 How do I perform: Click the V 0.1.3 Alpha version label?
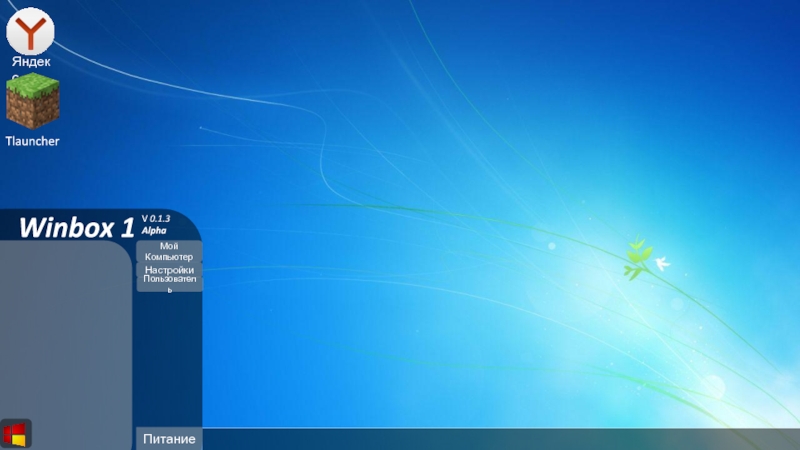click(155, 223)
